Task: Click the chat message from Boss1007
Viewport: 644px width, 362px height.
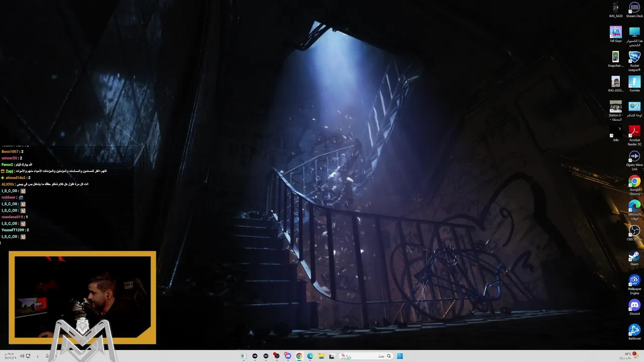Action: [13, 151]
